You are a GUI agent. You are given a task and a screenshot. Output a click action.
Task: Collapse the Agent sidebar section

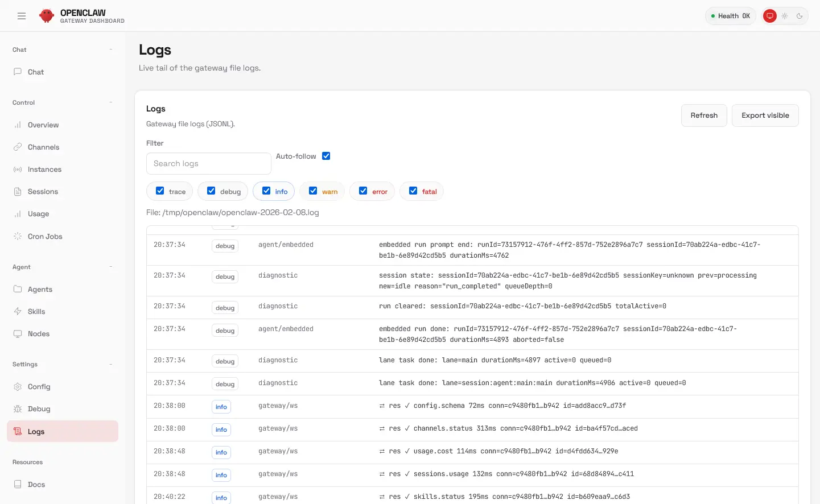click(x=110, y=267)
